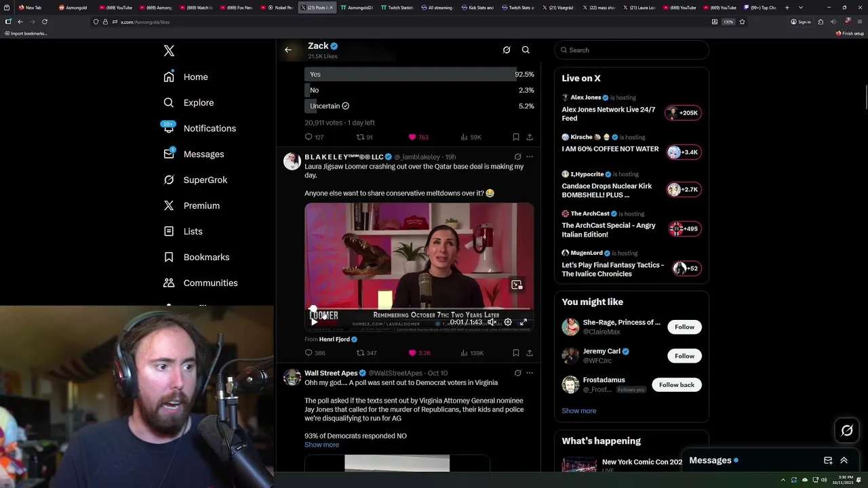
Task: Click the X logo in the sidebar
Action: [x=169, y=51]
